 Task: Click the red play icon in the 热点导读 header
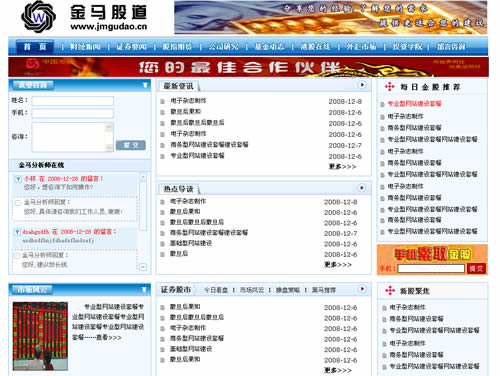[362, 188]
